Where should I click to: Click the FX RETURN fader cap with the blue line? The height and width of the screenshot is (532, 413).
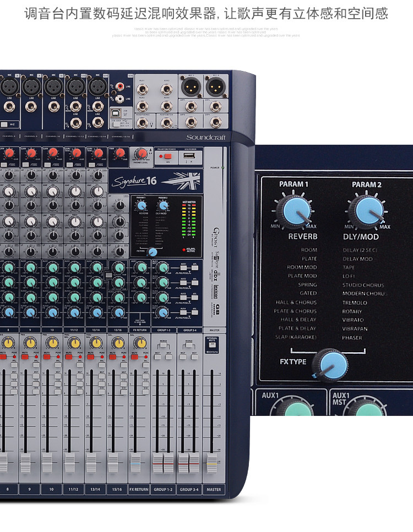tap(135, 463)
